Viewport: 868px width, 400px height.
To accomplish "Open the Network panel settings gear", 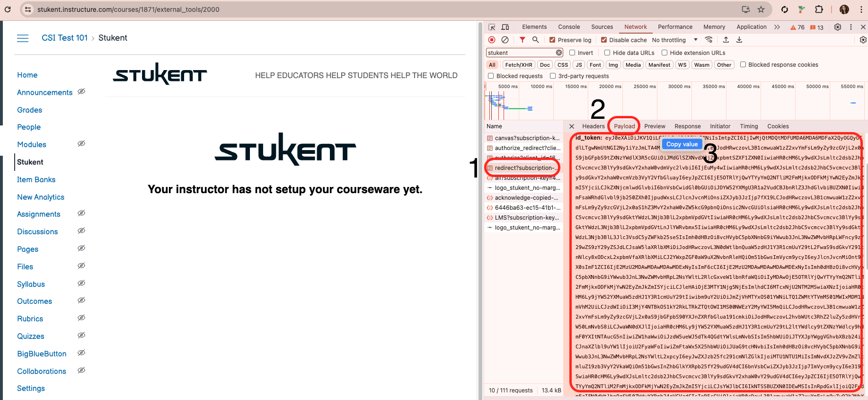I will click(863, 40).
